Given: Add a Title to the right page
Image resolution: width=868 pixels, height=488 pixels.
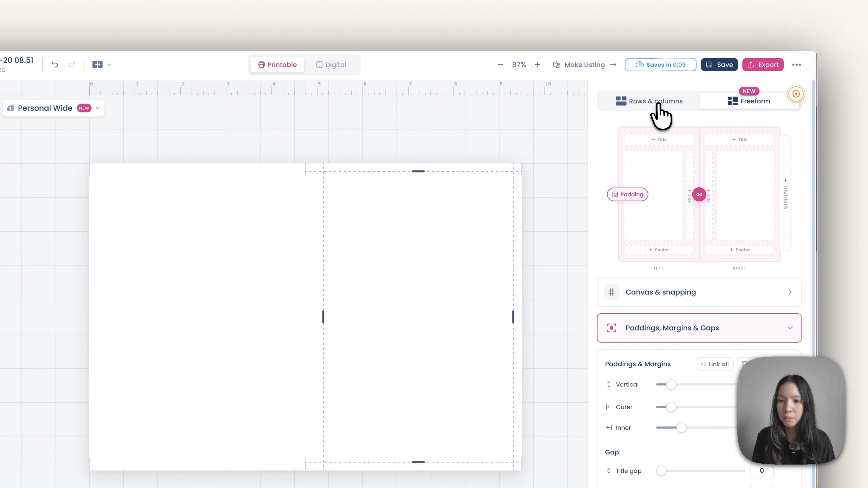Looking at the screenshot, I should tap(740, 140).
